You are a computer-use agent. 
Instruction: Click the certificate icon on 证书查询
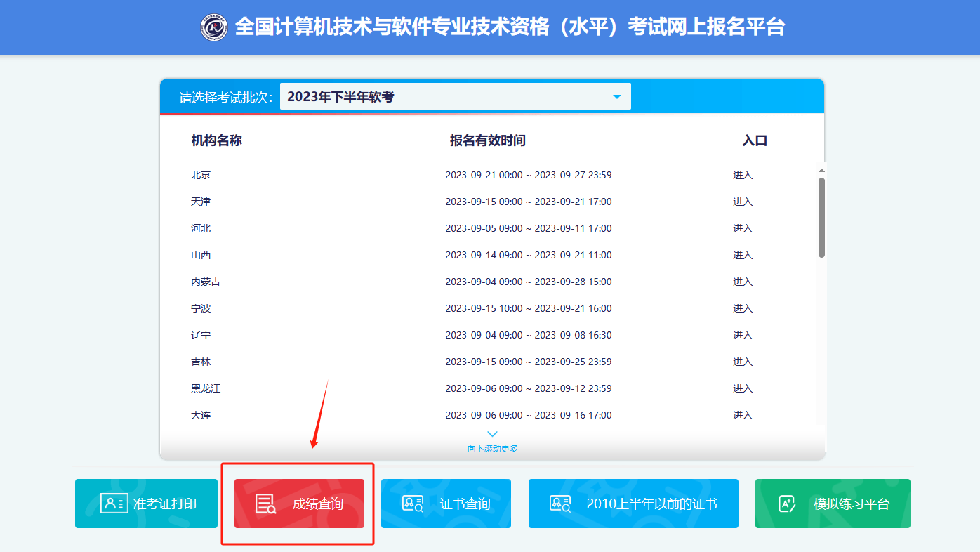(x=412, y=504)
